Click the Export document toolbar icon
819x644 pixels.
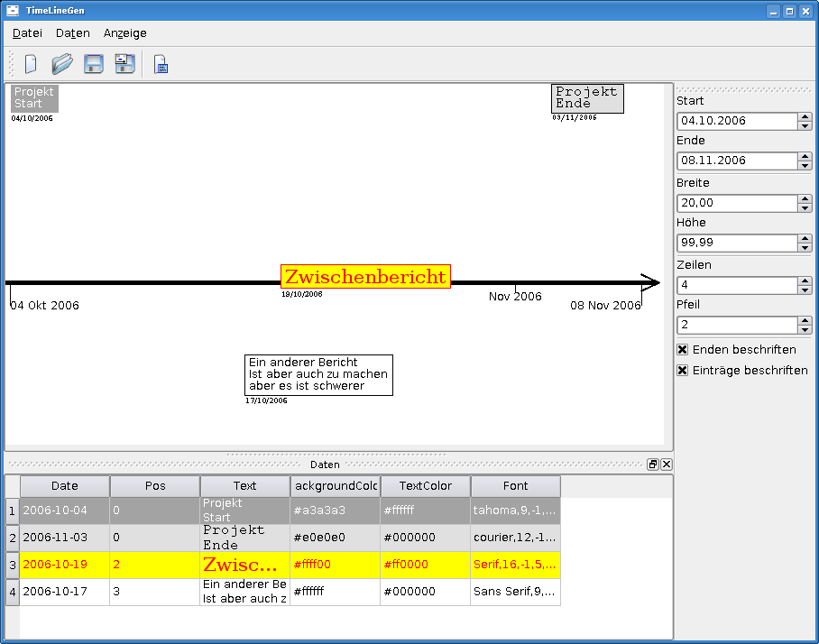[x=161, y=65]
